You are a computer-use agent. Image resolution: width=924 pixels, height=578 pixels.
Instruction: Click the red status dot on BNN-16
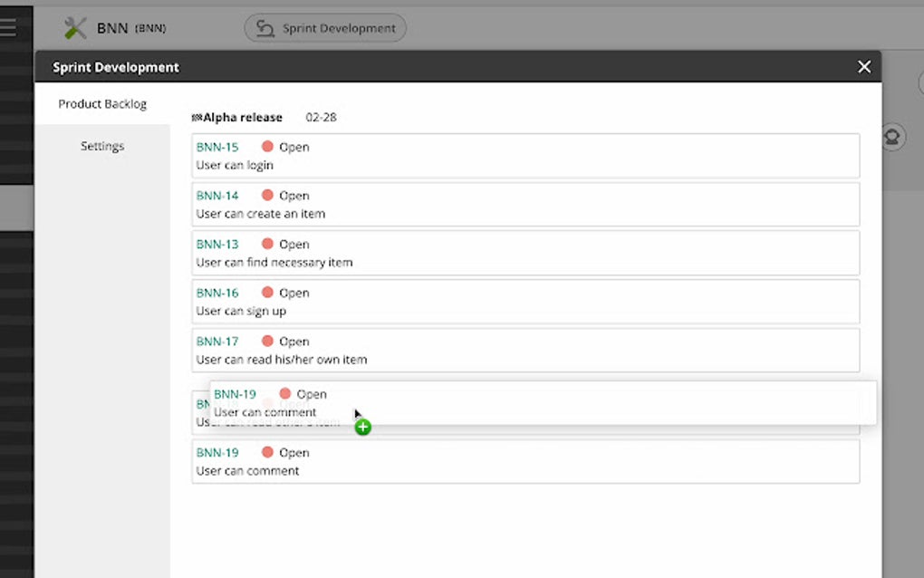[267, 292]
